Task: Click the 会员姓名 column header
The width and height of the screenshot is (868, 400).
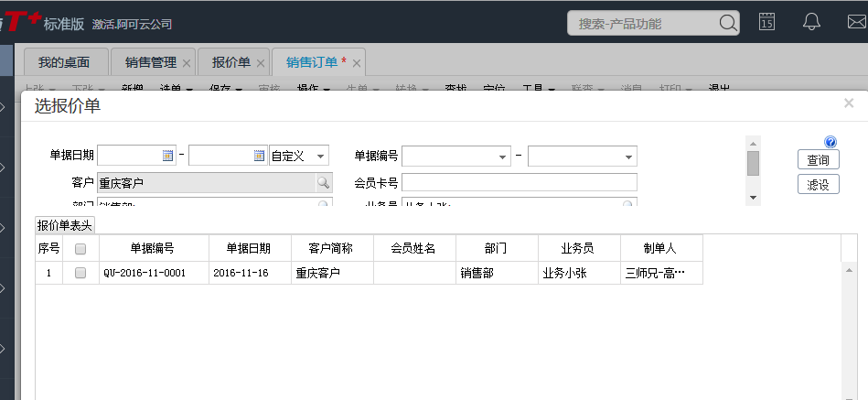Action: [414, 248]
